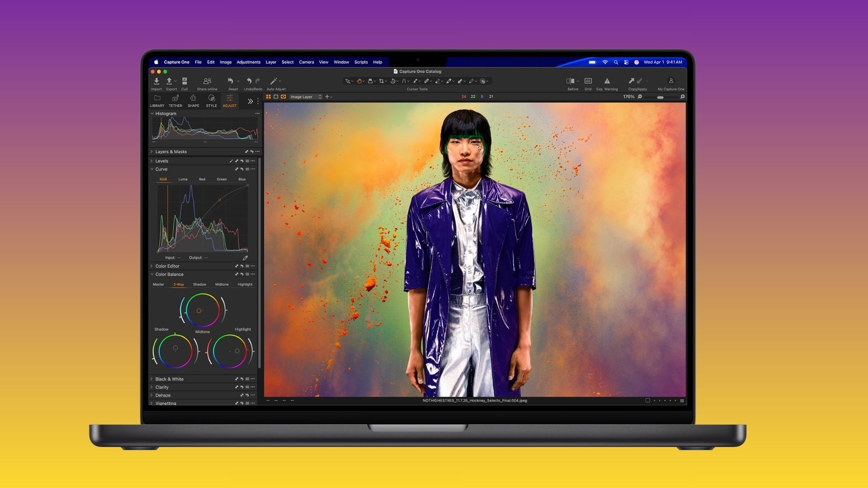The width and height of the screenshot is (868, 488).
Task: Select the Pan hand tool
Action: tap(359, 81)
